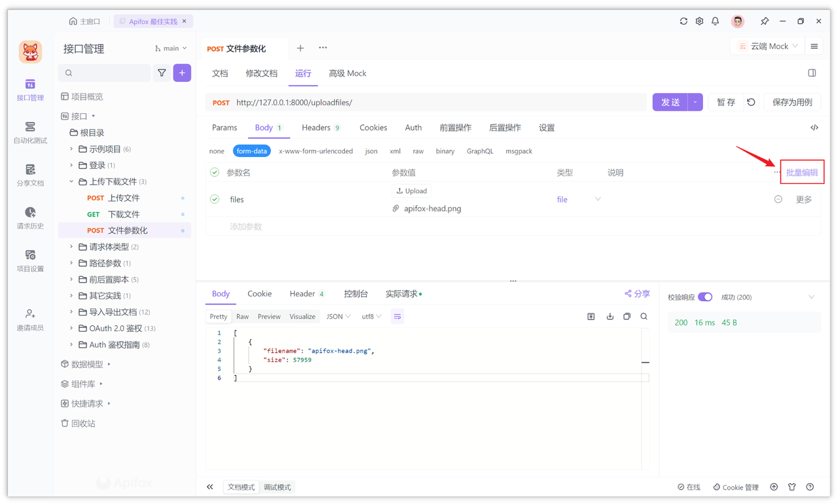This screenshot has width=838, height=504.
Task: Click the sidebar search box
Action: point(105,73)
